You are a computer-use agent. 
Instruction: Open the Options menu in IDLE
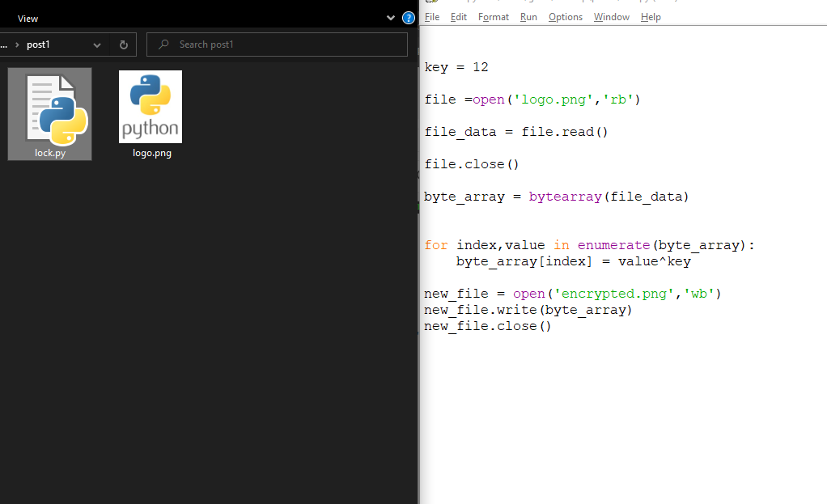[565, 16]
